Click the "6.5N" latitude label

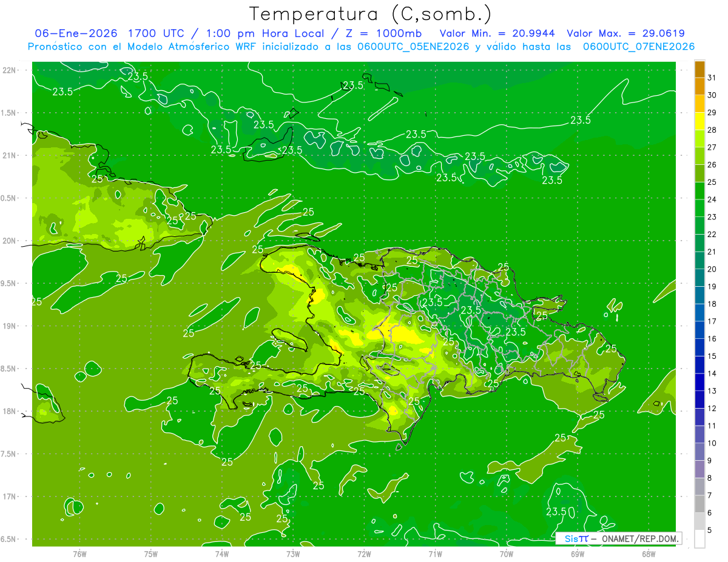tap(9, 539)
